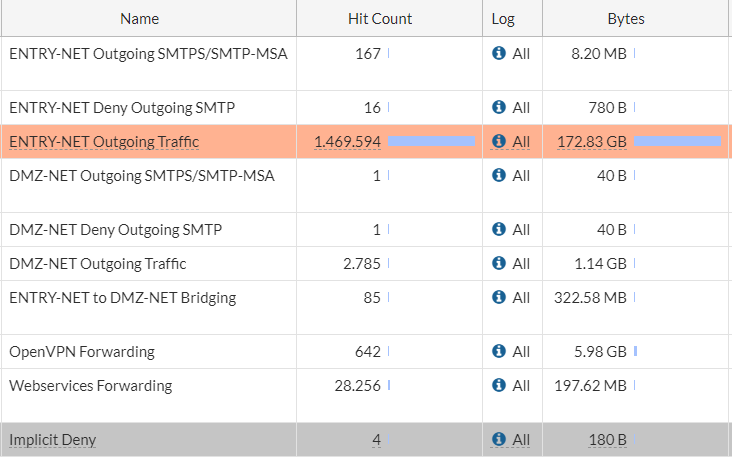
Task: Click the Bytes column header
Action: tap(626, 19)
